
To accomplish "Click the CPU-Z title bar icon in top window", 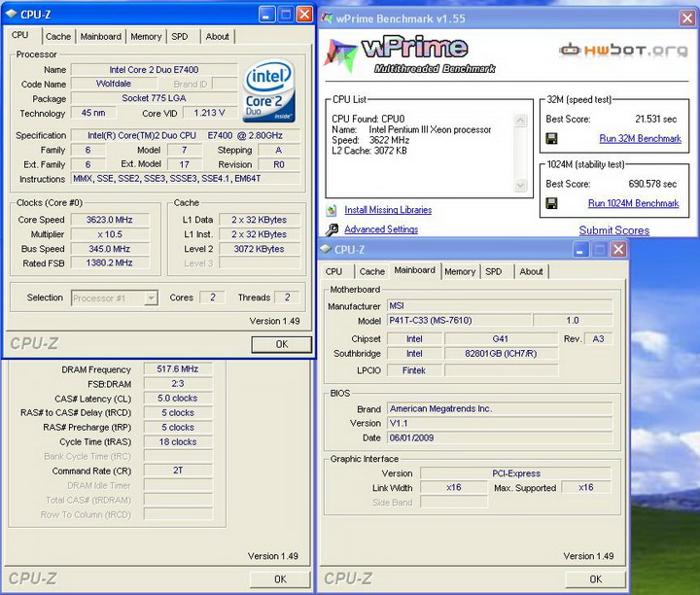I will click(x=11, y=14).
